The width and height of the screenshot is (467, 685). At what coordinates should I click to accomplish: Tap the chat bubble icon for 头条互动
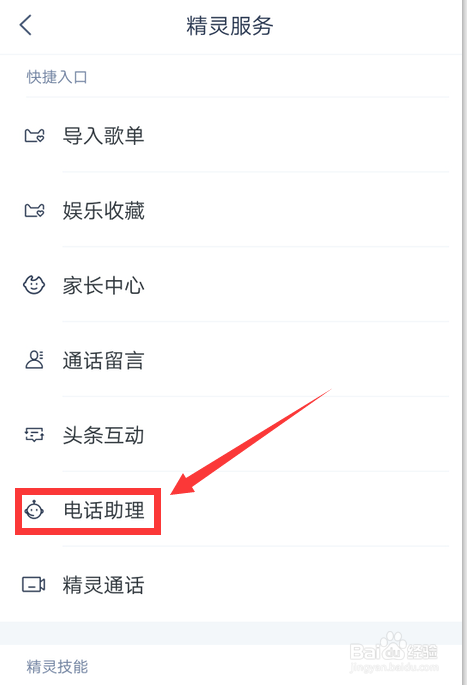(34, 435)
